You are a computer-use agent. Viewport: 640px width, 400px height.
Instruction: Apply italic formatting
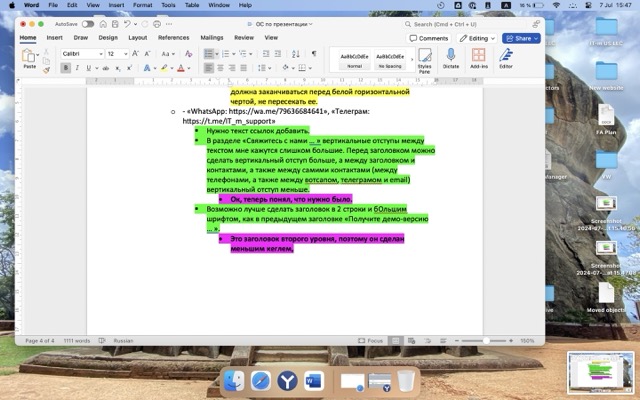[x=76, y=68]
